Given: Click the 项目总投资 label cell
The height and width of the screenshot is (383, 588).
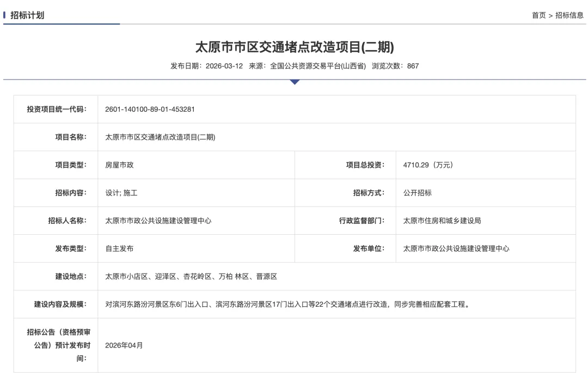Looking at the screenshot, I should (x=345, y=165).
